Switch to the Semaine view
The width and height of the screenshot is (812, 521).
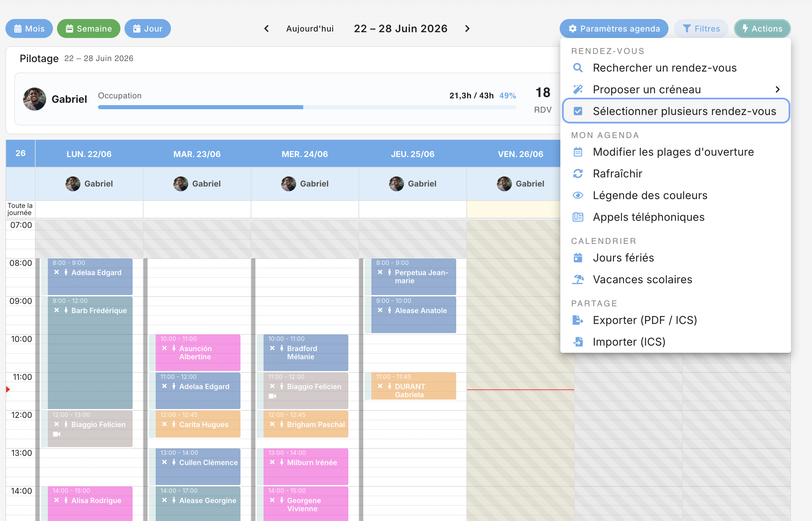pos(89,28)
